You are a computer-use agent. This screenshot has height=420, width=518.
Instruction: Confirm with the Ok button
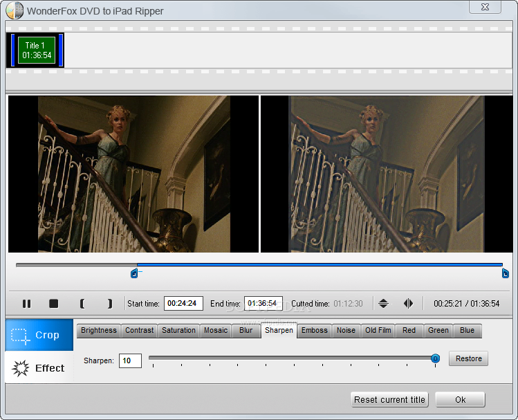point(460,399)
